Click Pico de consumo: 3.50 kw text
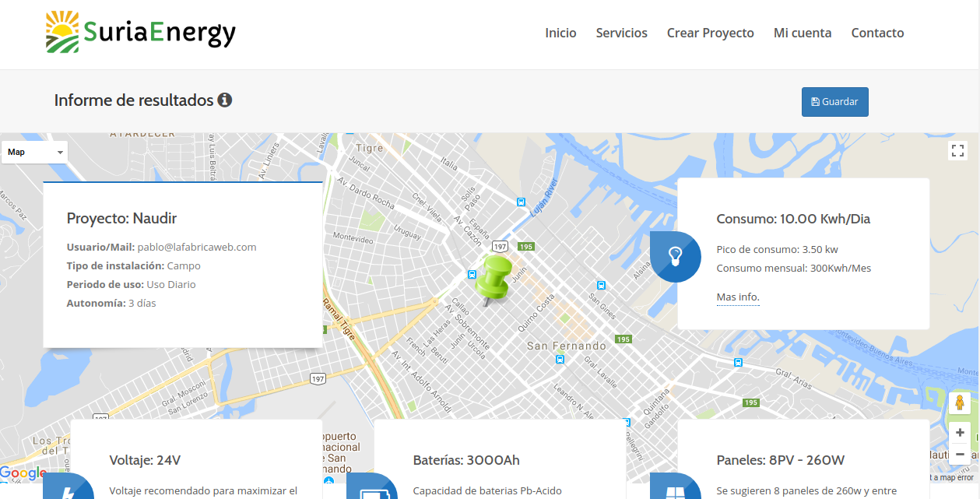The width and height of the screenshot is (980, 499). click(x=778, y=249)
